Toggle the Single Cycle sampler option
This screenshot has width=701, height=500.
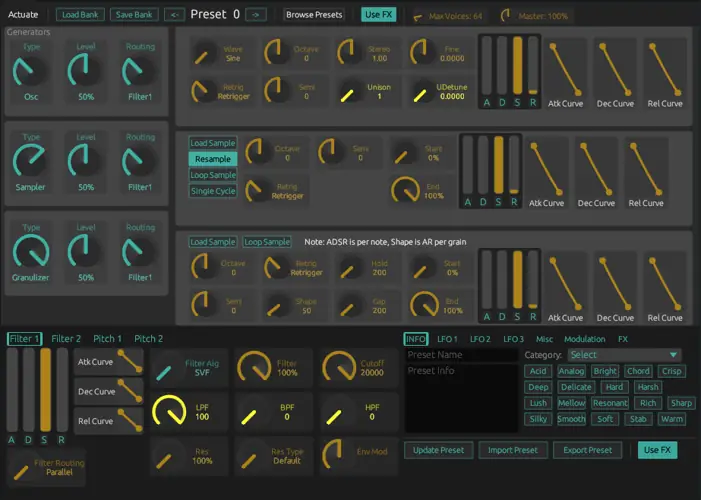(x=212, y=191)
